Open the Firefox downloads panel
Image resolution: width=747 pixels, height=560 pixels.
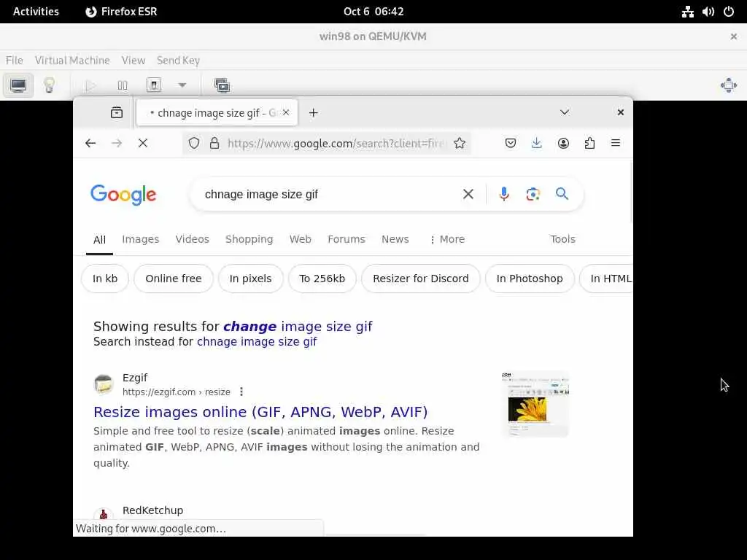pyautogui.click(x=536, y=143)
